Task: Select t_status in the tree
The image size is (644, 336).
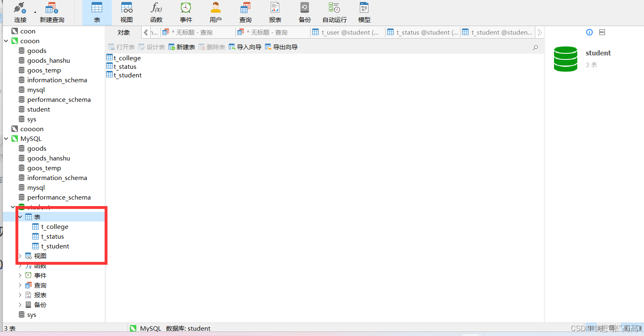Action: (53, 236)
